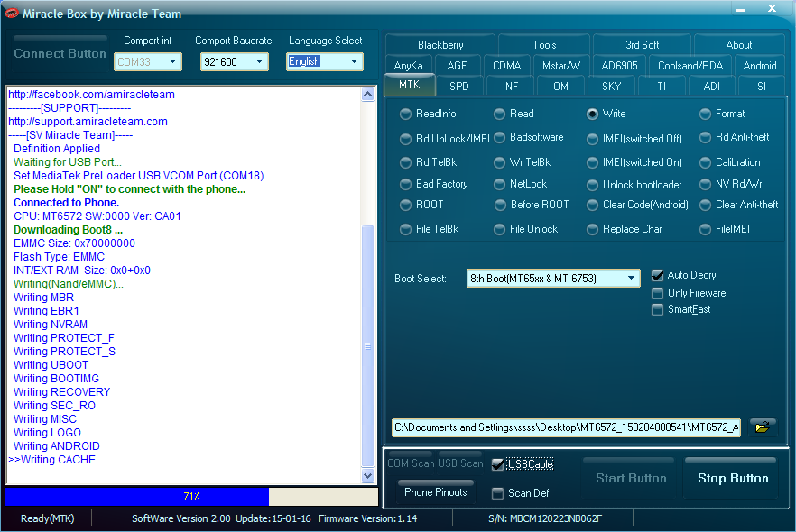Enable the Scan Def checkbox
This screenshot has width=796, height=532.
[x=497, y=493]
